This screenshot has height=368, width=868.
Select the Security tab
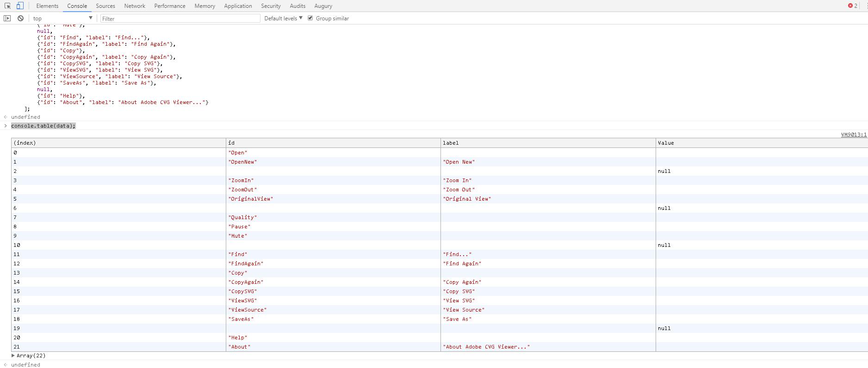tap(271, 6)
